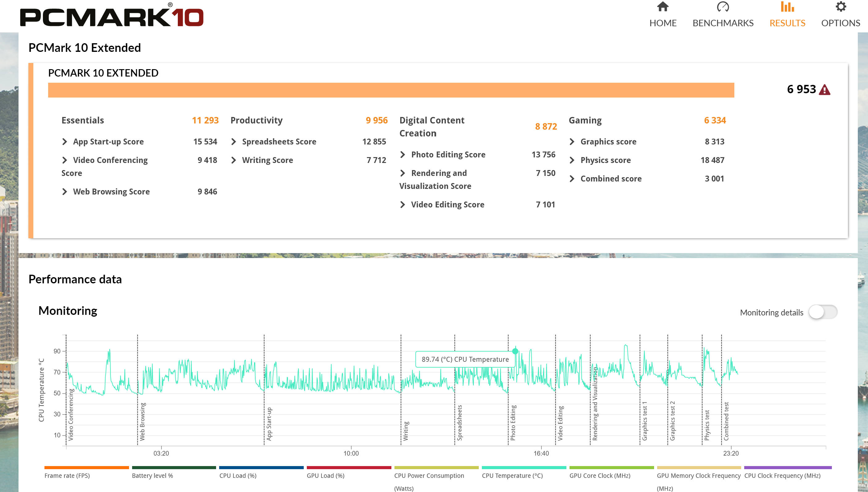Open the OPTIONS tab
Viewport: 868px width, 492px height.
[x=841, y=23]
